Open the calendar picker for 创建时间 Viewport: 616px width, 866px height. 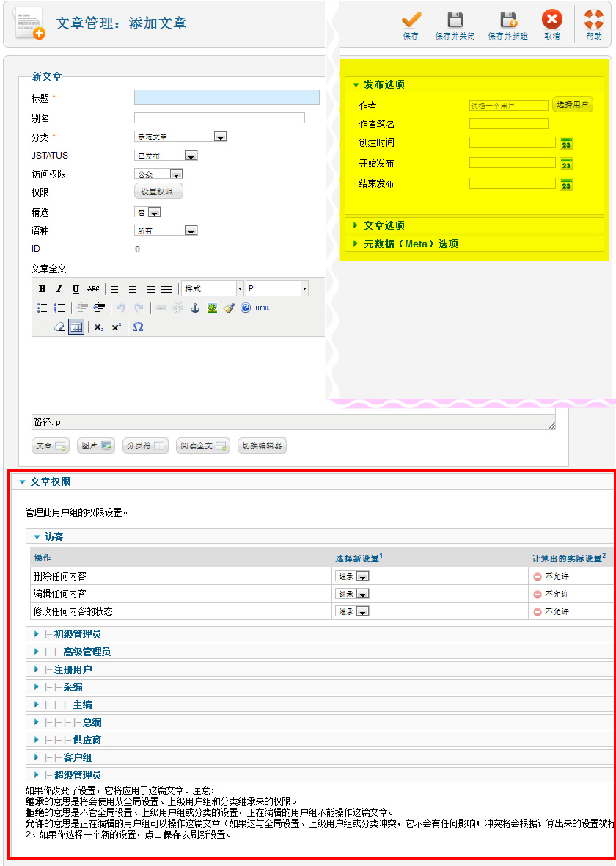pos(566,144)
